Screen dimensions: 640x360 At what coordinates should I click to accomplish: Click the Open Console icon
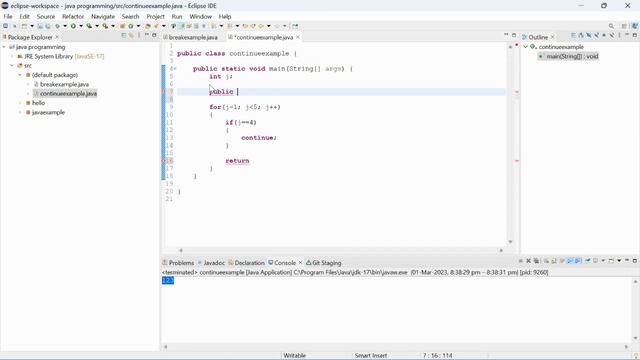611,260
